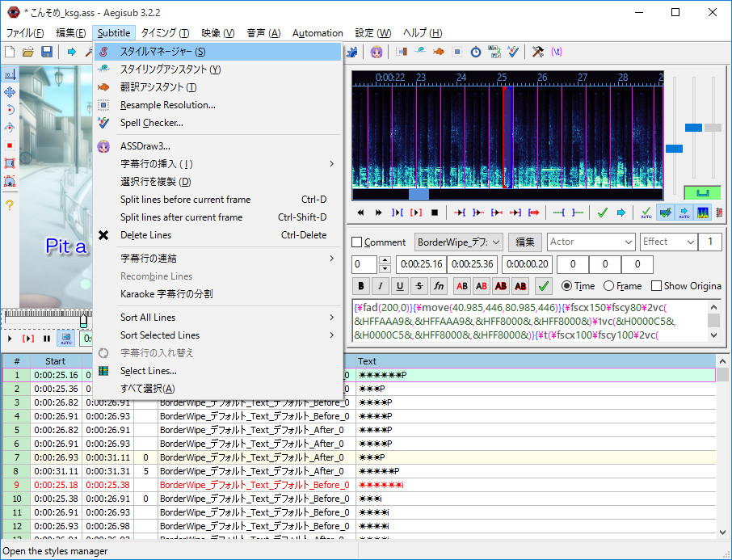Select the Scale subtitles visual tool
This screenshot has height=560, width=732.
10,145
